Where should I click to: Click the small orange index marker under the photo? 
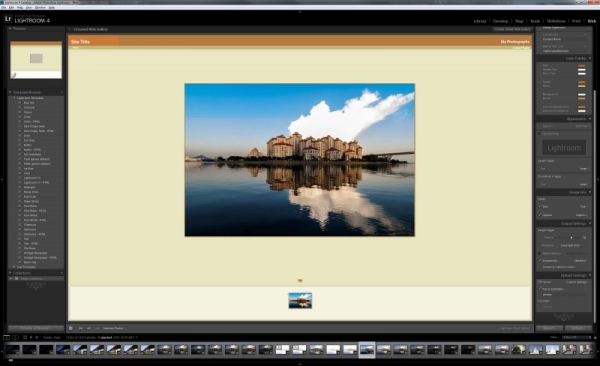(x=300, y=281)
